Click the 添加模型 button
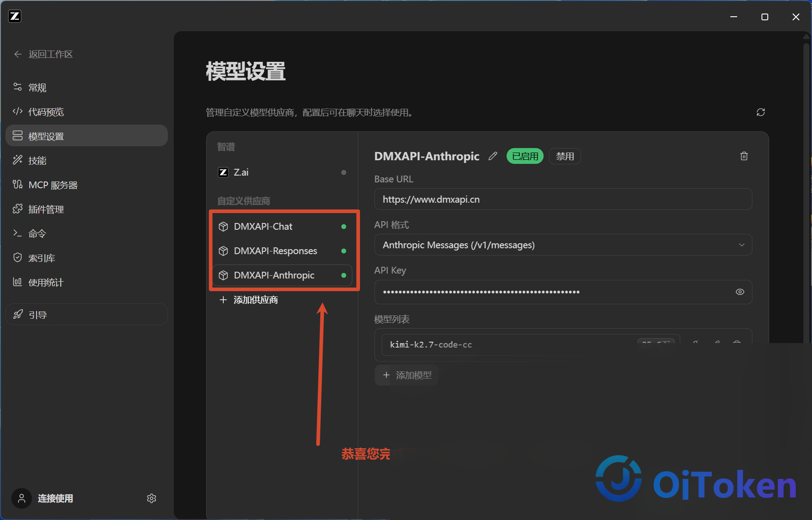 [407, 376]
